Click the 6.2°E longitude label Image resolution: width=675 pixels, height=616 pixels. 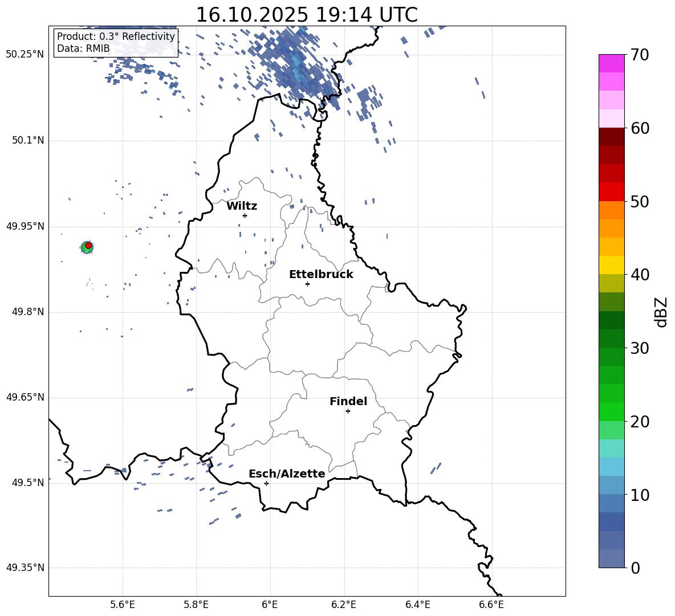click(344, 605)
